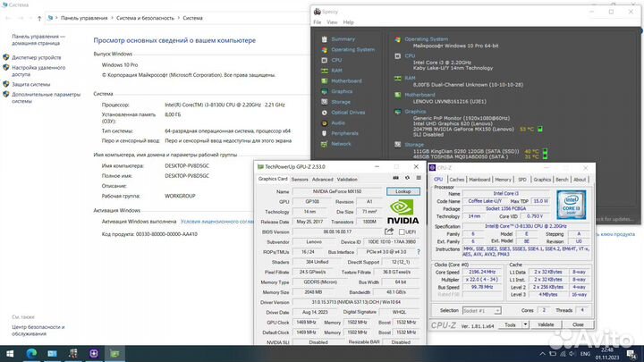Open Peripherals section in Speccy sidebar

click(x=344, y=133)
